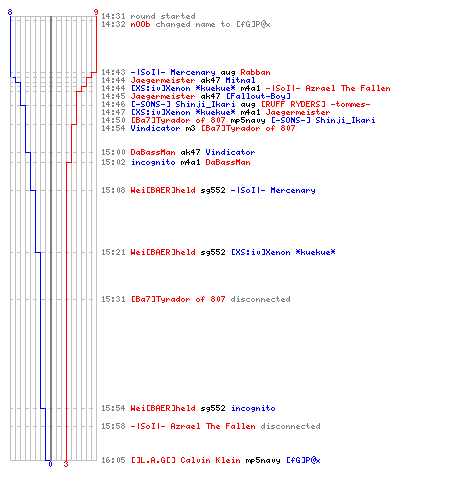Click red name n00b at 14:32
450x500 pixels.
coord(140,24)
